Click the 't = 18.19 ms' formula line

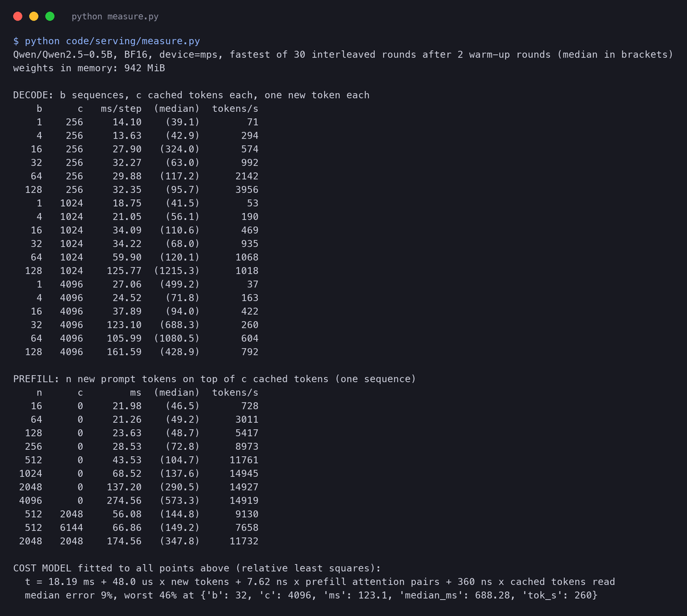(320, 582)
